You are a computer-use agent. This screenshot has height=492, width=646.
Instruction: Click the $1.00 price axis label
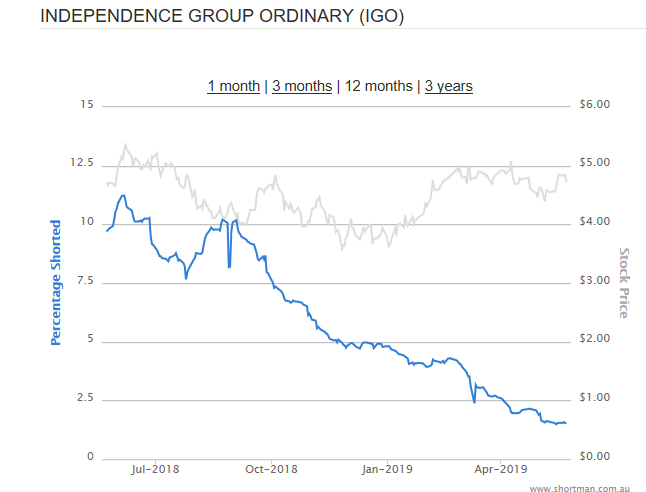pyautogui.click(x=595, y=398)
